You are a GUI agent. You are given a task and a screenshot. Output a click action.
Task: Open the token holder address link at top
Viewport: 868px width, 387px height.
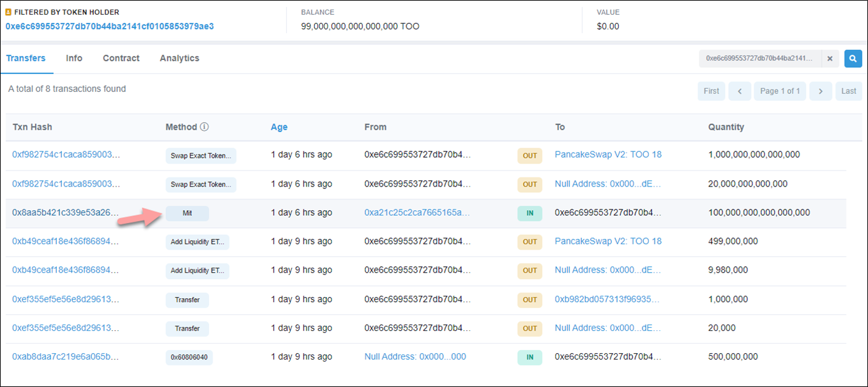pos(110,26)
